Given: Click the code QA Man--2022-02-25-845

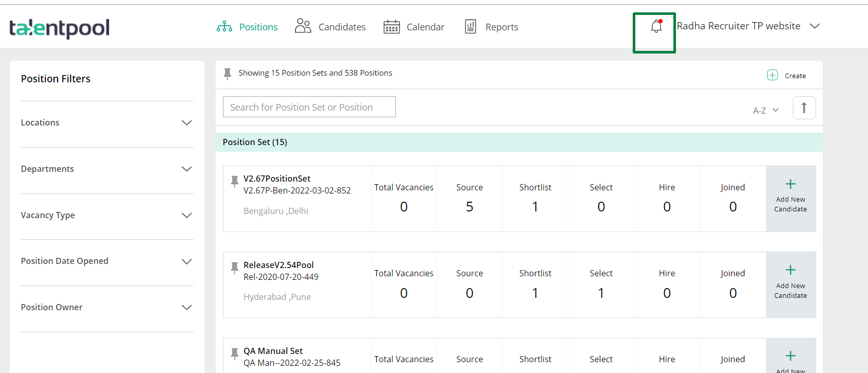Looking at the screenshot, I should point(292,363).
